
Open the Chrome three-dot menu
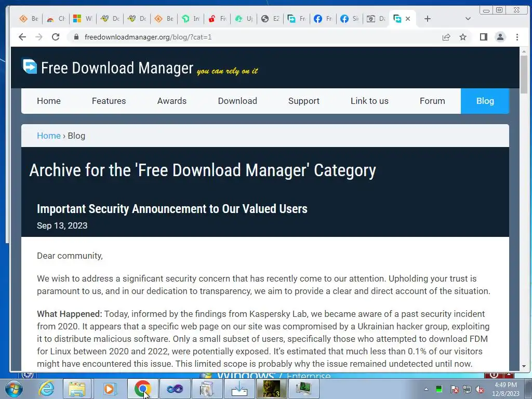point(517,37)
